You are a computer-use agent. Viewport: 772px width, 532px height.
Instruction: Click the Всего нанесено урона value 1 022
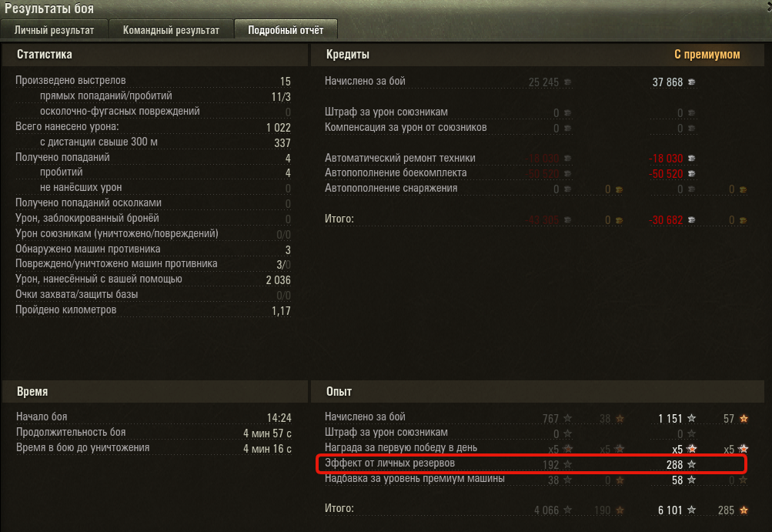pyautogui.click(x=278, y=128)
